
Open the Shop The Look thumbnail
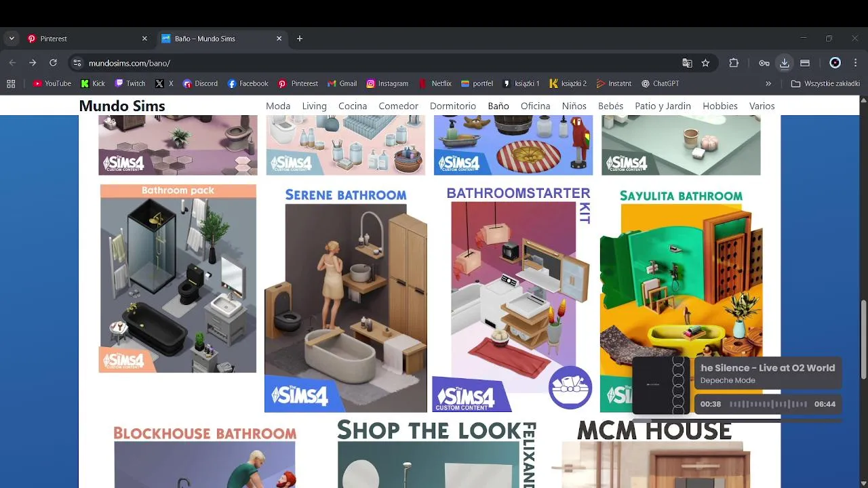tap(436, 453)
